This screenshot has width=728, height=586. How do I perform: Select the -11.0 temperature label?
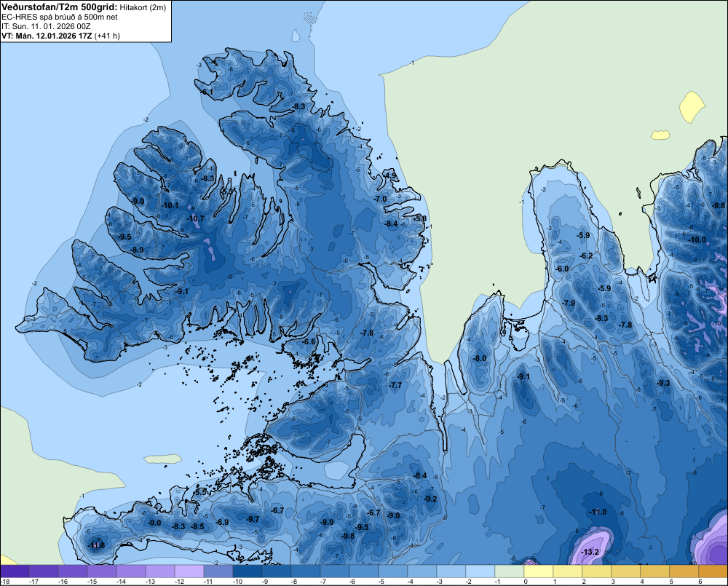pos(598,512)
